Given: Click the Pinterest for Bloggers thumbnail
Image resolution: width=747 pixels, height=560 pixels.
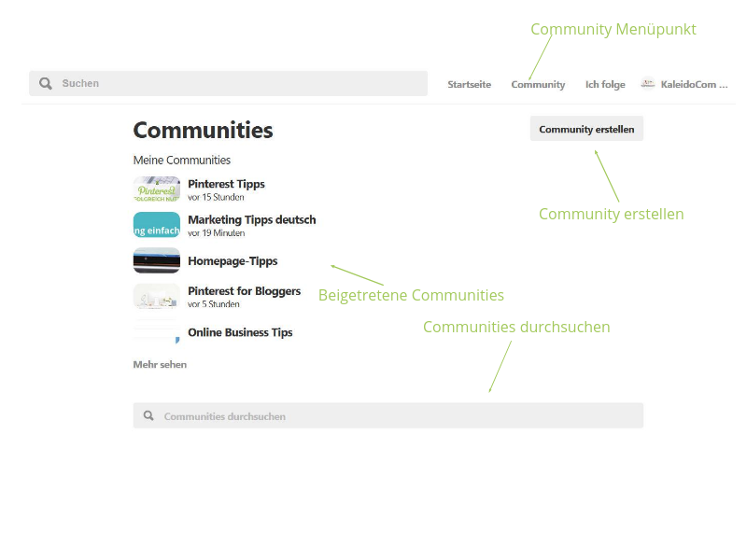Looking at the screenshot, I should [156, 295].
